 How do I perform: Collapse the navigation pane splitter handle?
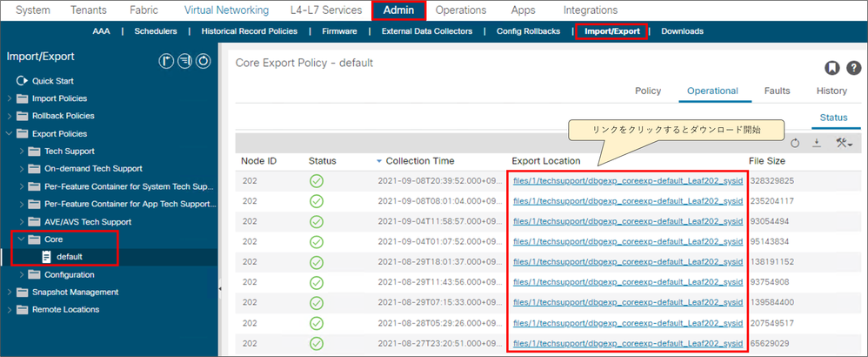coord(220,289)
